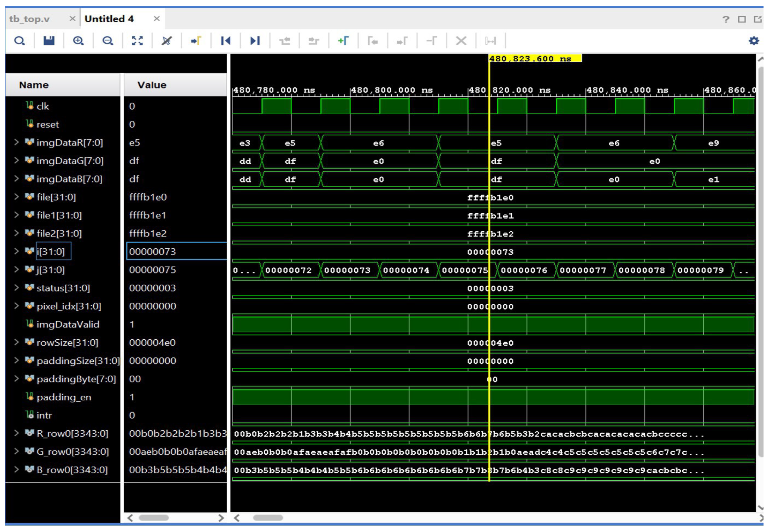Image resolution: width=770 pixels, height=532 pixels.
Task: Open waveform settings gear icon
Action: tap(754, 41)
